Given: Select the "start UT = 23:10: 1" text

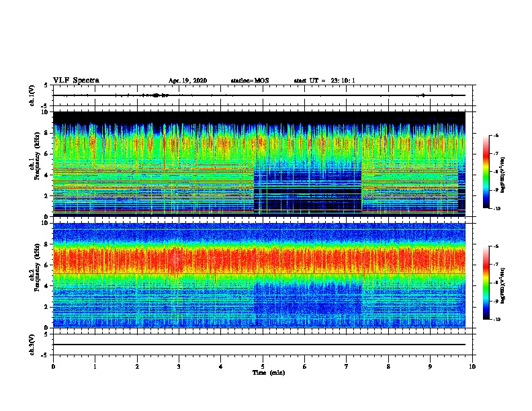Looking at the screenshot, I should [x=324, y=81].
